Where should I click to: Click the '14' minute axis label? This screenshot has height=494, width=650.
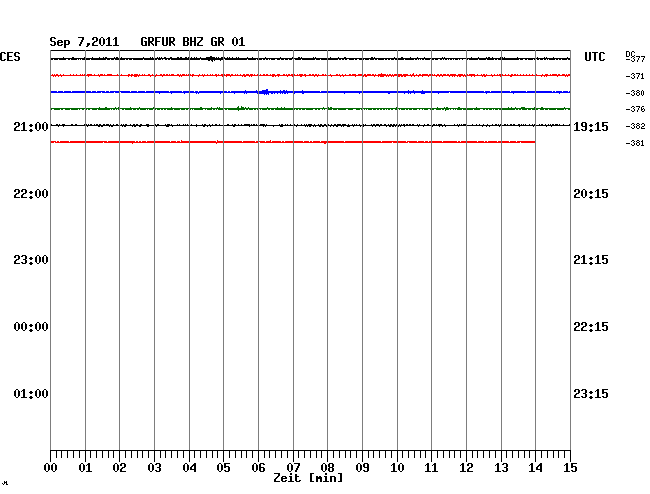(x=535, y=468)
